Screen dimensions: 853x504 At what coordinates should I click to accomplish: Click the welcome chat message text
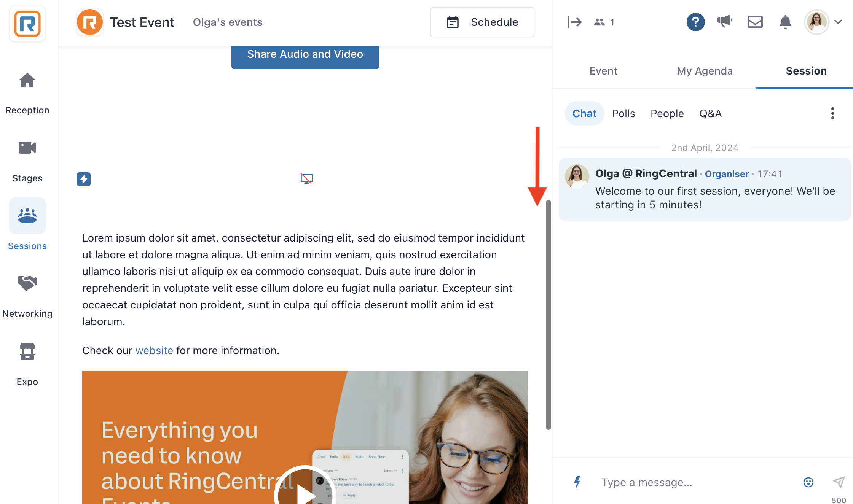[x=715, y=198]
